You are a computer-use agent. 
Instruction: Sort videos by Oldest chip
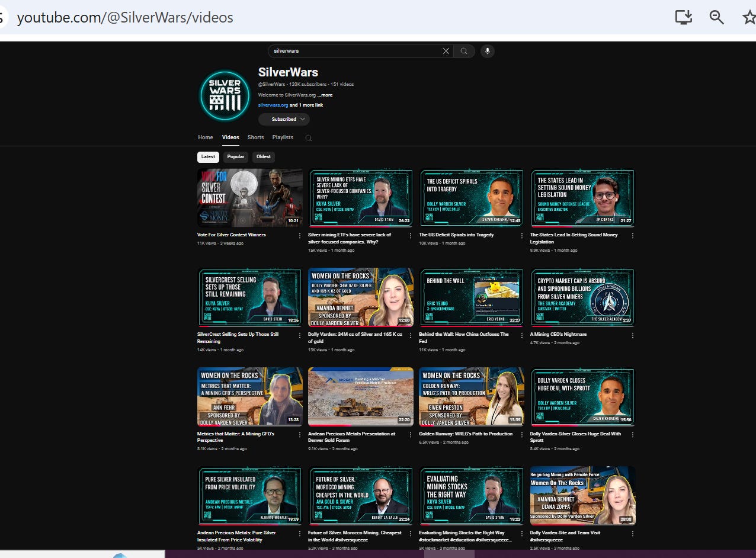(264, 157)
